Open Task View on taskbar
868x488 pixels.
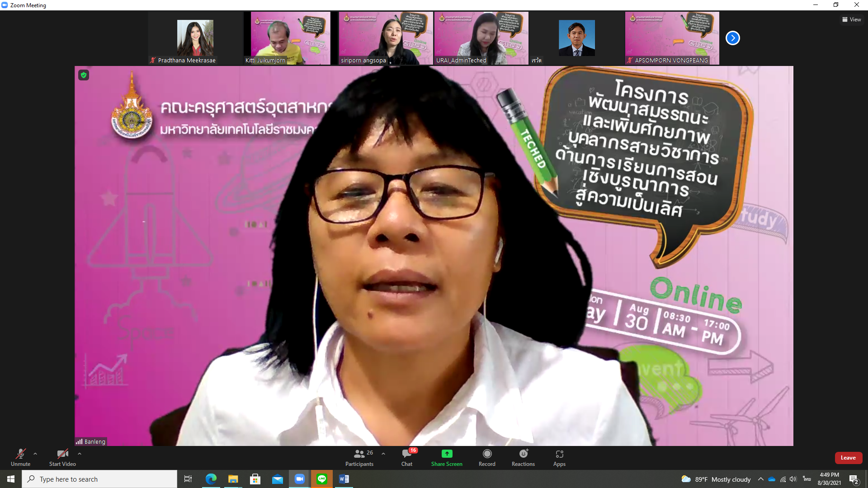(188, 479)
